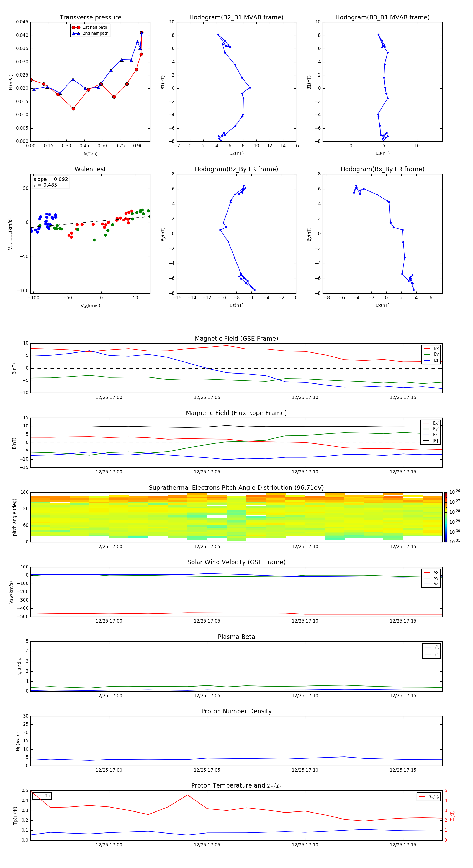Click the 'Bz(nT)' x-axis label
Viewport: 473px width, 868px height.
tap(236, 305)
